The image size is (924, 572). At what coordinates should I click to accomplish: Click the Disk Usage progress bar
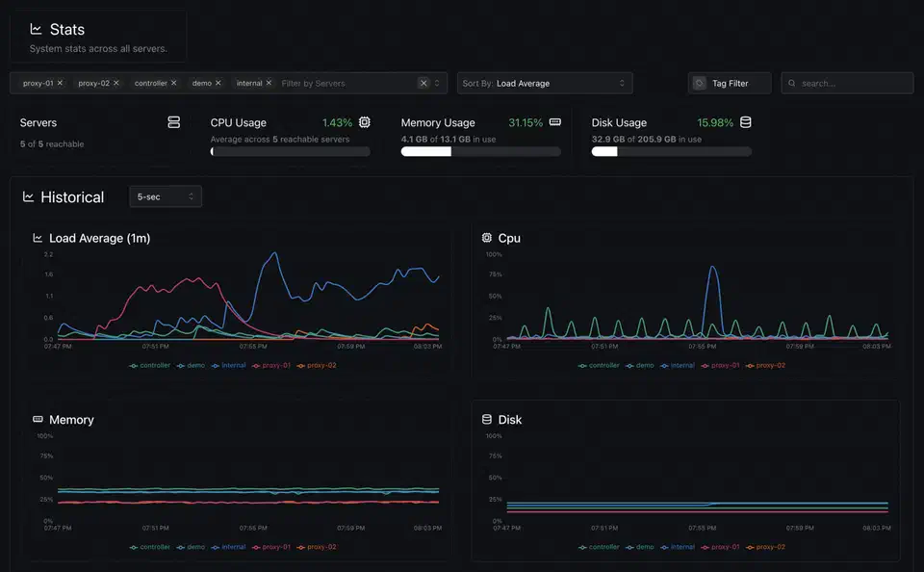point(671,151)
